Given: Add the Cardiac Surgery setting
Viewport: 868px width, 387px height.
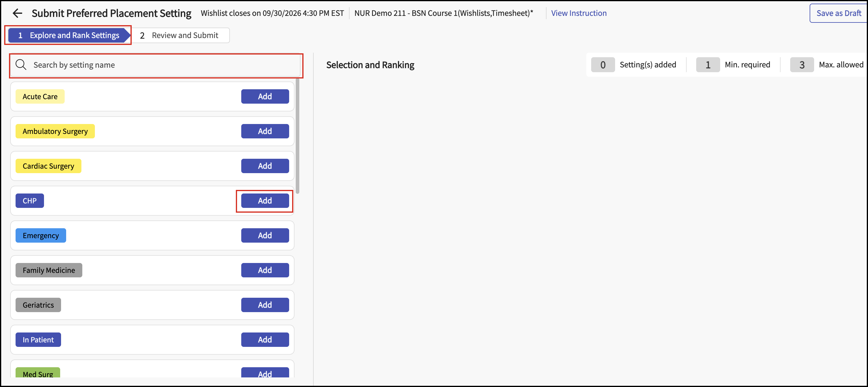Looking at the screenshot, I should 265,166.
